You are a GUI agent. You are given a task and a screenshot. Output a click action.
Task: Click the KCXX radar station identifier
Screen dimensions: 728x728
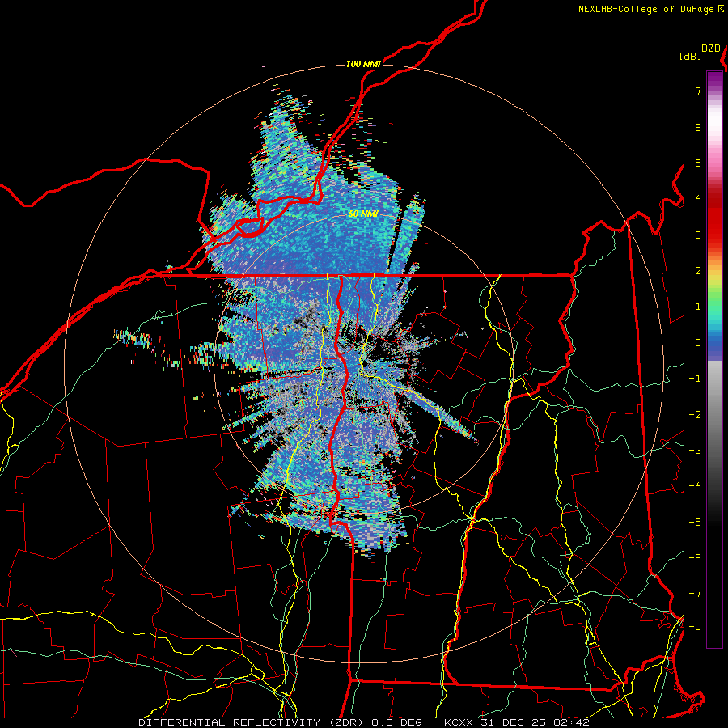[x=459, y=722]
